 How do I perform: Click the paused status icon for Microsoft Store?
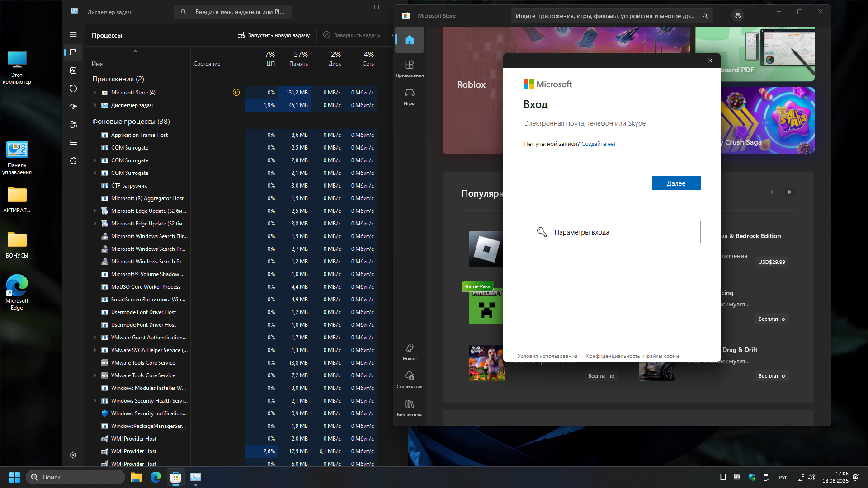[236, 93]
